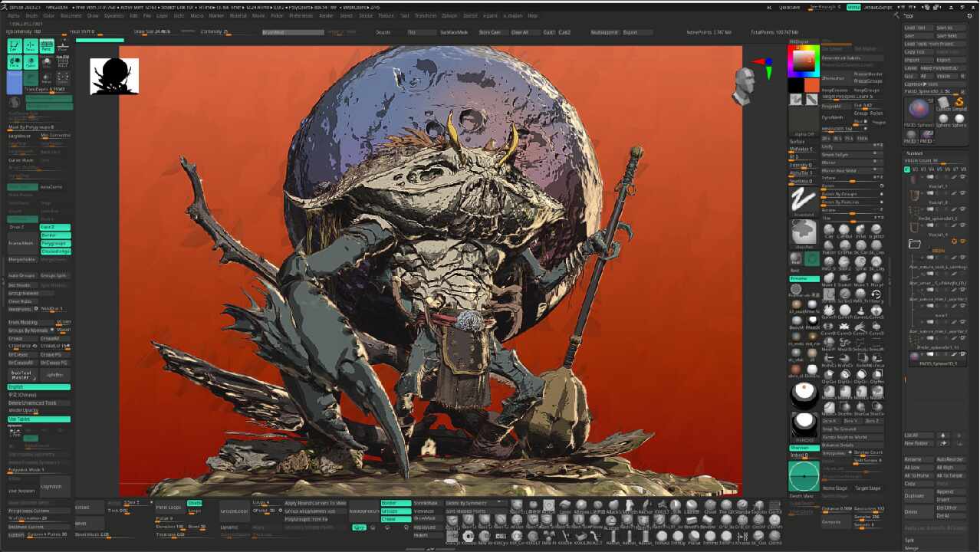Toggle the Menus button
The width and height of the screenshot is (980, 552).
pyautogui.click(x=853, y=7)
